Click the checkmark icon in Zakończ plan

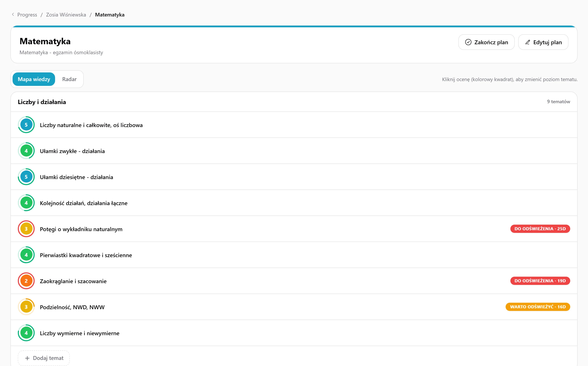click(468, 42)
